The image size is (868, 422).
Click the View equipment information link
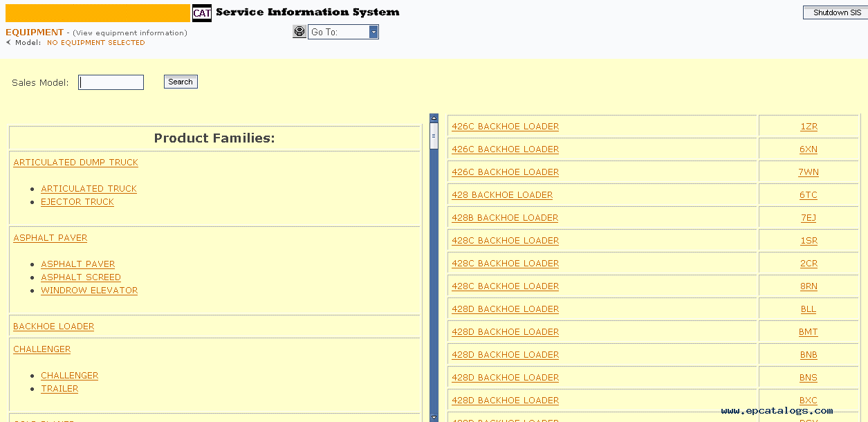pyautogui.click(x=130, y=33)
